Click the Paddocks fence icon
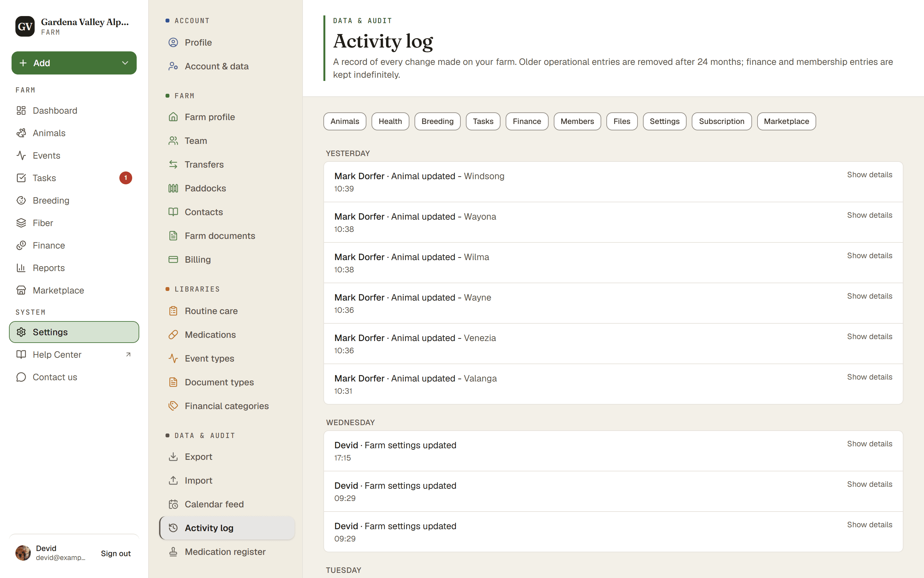The width and height of the screenshot is (924, 578). coord(173,188)
